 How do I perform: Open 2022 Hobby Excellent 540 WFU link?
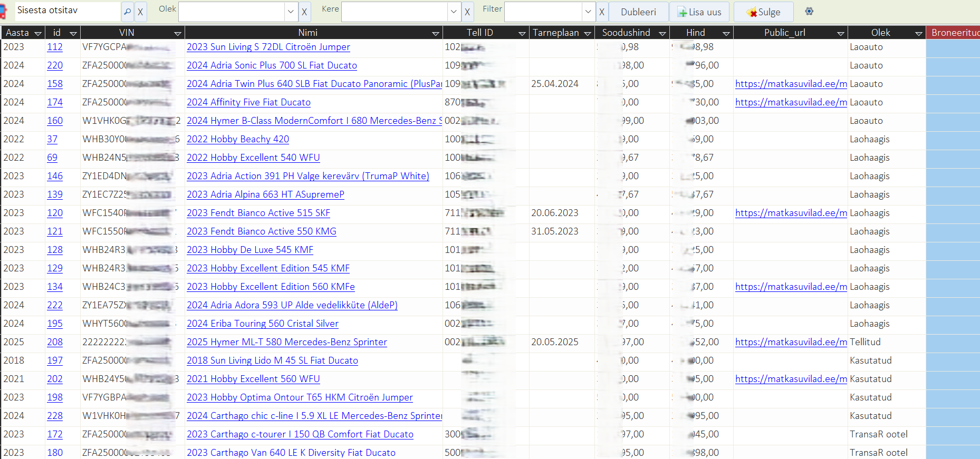[x=253, y=158]
